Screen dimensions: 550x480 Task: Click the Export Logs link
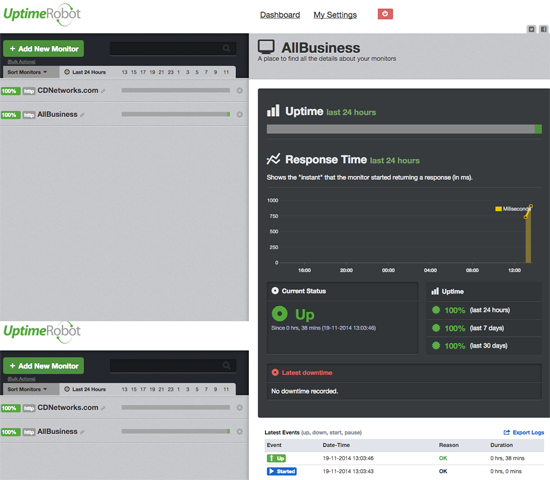[524, 432]
